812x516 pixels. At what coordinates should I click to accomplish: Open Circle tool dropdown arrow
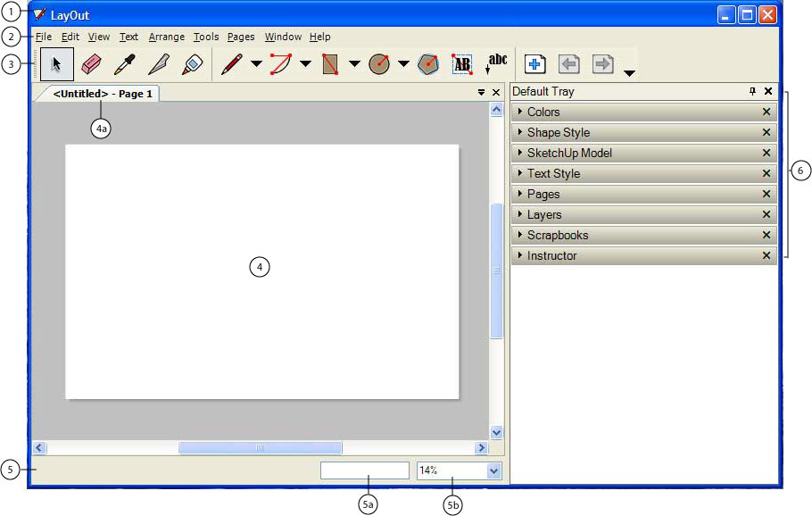coord(404,63)
